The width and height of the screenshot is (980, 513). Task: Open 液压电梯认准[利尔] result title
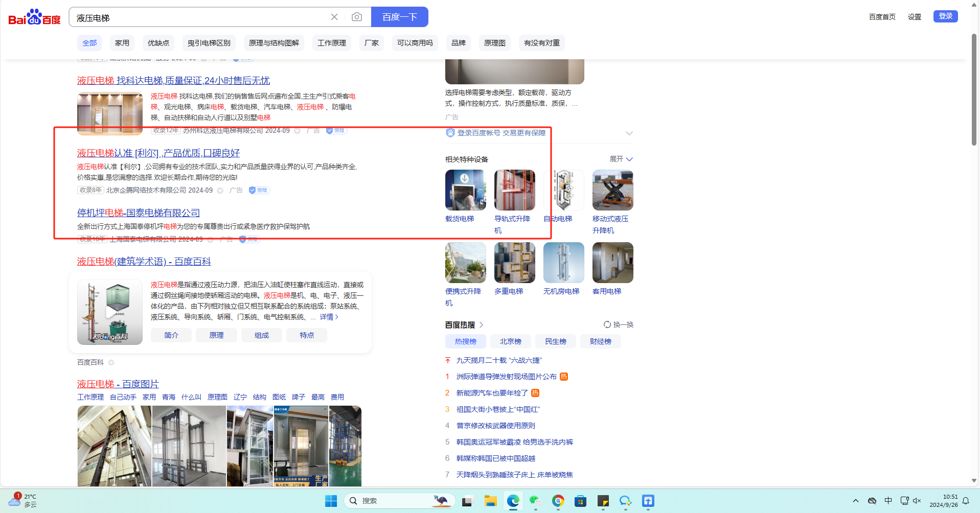(158, 153)
